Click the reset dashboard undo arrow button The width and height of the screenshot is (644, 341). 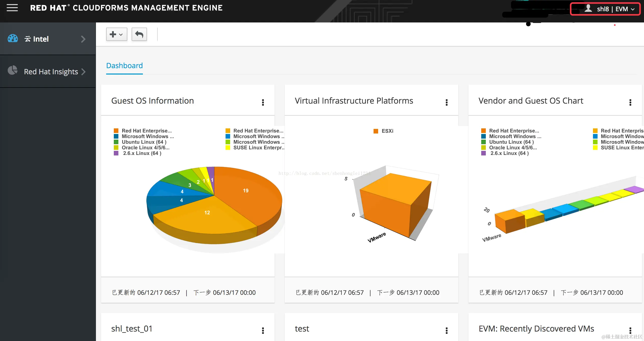[139, 34]
